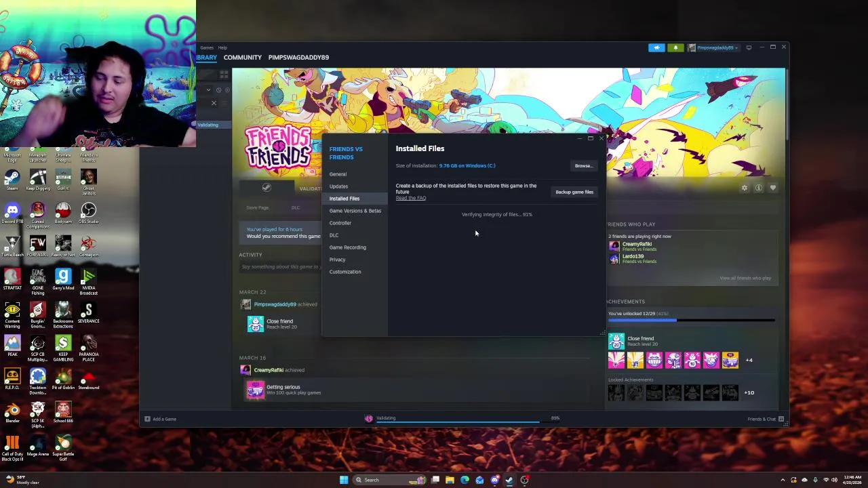The width and height of the screenshot is (868, 488).
Task: Open the DLC properties section
Action: pyautogui.click(x=334, y=235)
